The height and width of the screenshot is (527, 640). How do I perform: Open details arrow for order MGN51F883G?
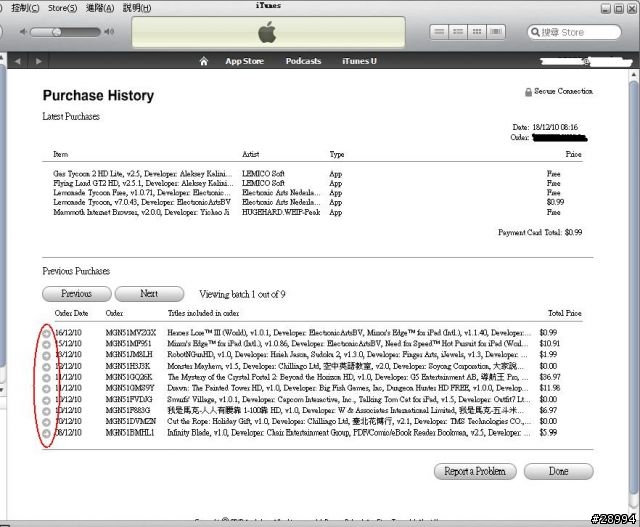47,411
